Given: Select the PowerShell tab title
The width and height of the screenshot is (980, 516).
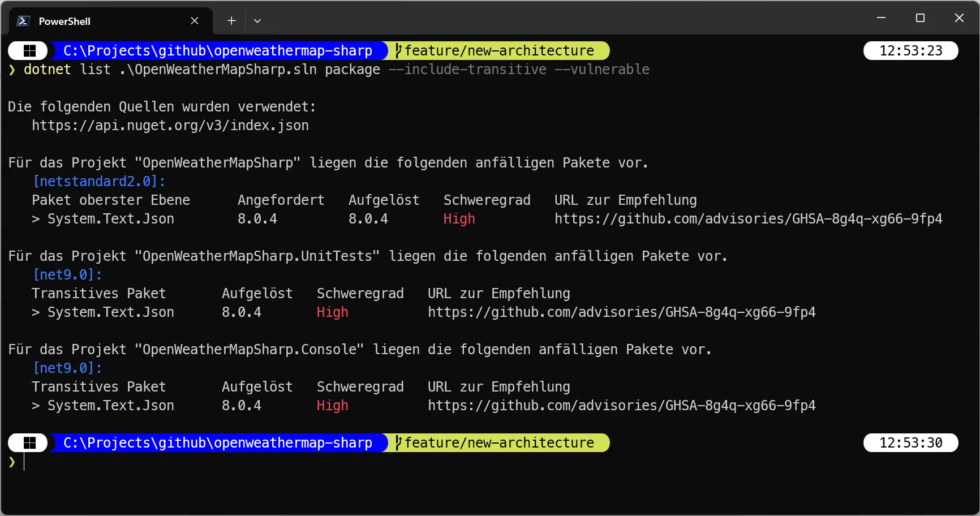Looking at the screenshot, I should (65, 21).
